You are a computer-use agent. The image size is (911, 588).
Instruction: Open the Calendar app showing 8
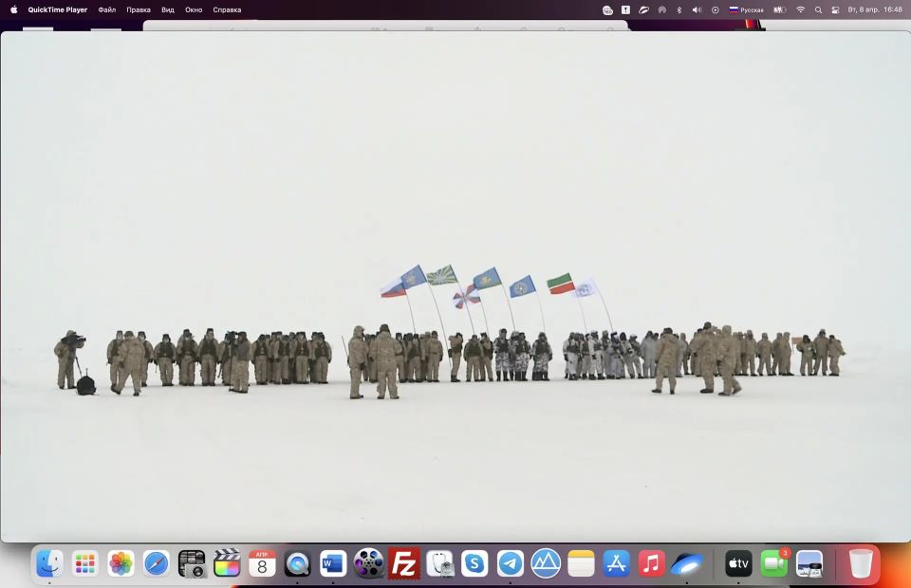[x=262, y=563]
